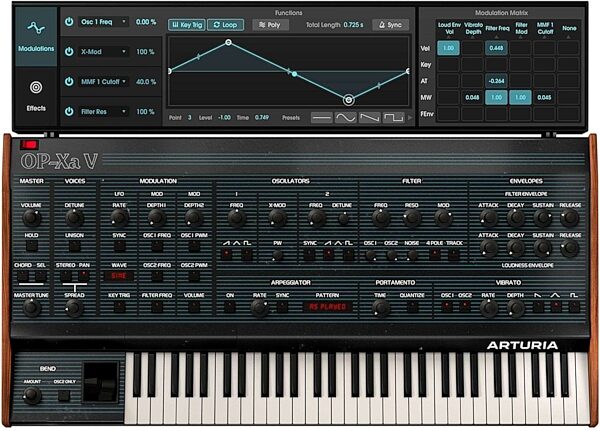Toggle Vibrato Osc 1 button

pos(446,306)
